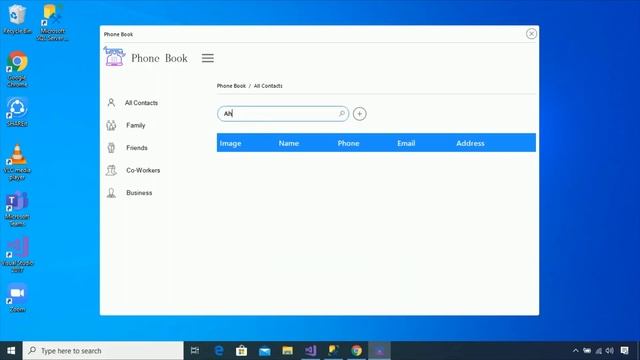Sort by the Name column header
The image size is (640, 360).
click(x=289, y=143)
